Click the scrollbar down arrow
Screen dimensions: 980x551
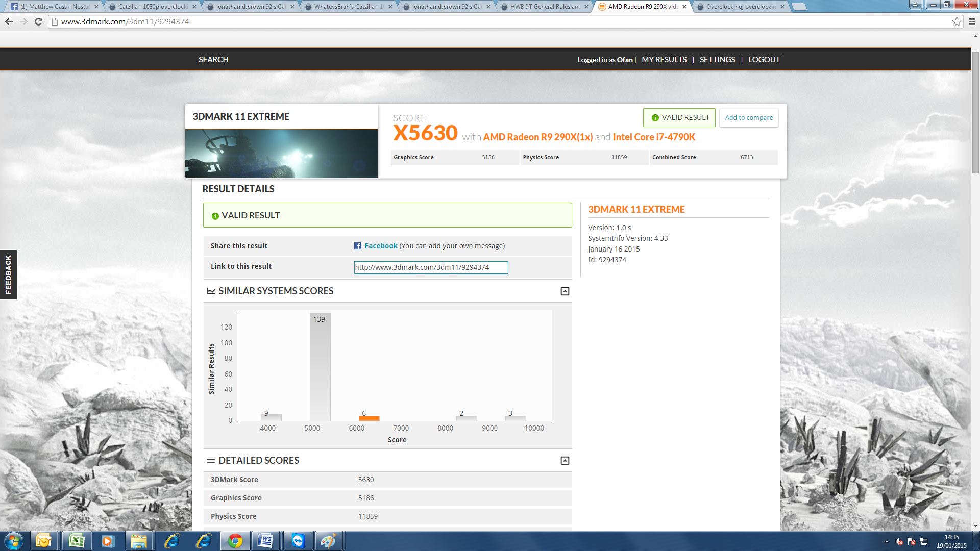975,525
